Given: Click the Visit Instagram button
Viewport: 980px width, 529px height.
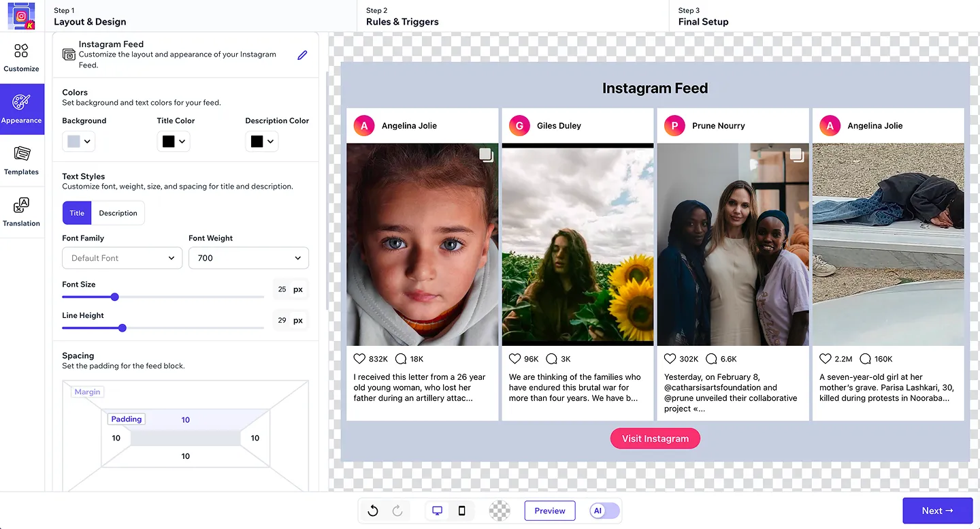Looking at the screenshot, I should coord(655,438).
